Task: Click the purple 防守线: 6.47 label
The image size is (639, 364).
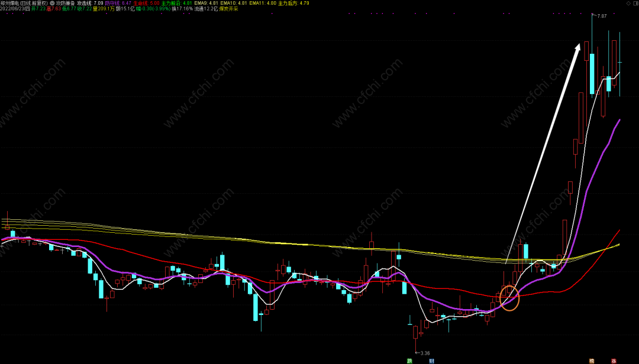Action: [118, 4]
